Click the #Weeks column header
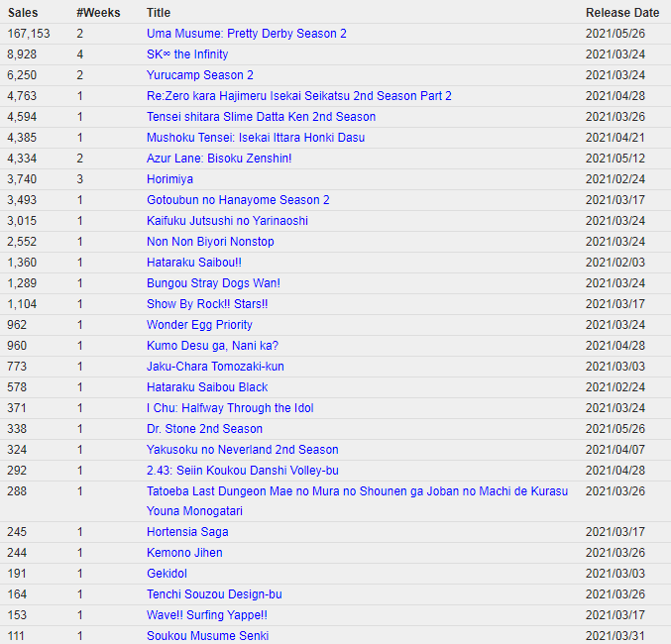The width and height of the screenshot is (671, 644). point(98,13)
